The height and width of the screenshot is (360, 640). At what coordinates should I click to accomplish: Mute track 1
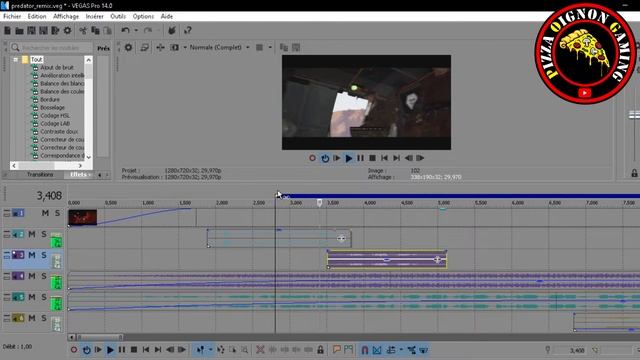[45, 213]
